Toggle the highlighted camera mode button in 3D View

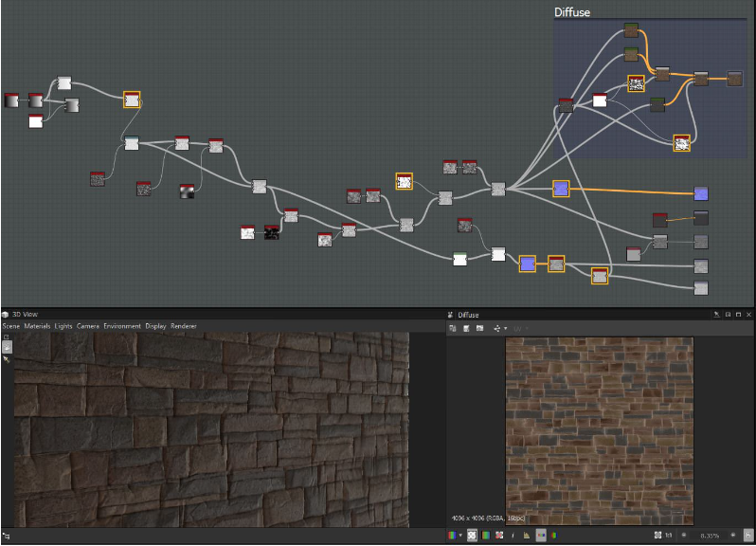(x=7, y=346)
